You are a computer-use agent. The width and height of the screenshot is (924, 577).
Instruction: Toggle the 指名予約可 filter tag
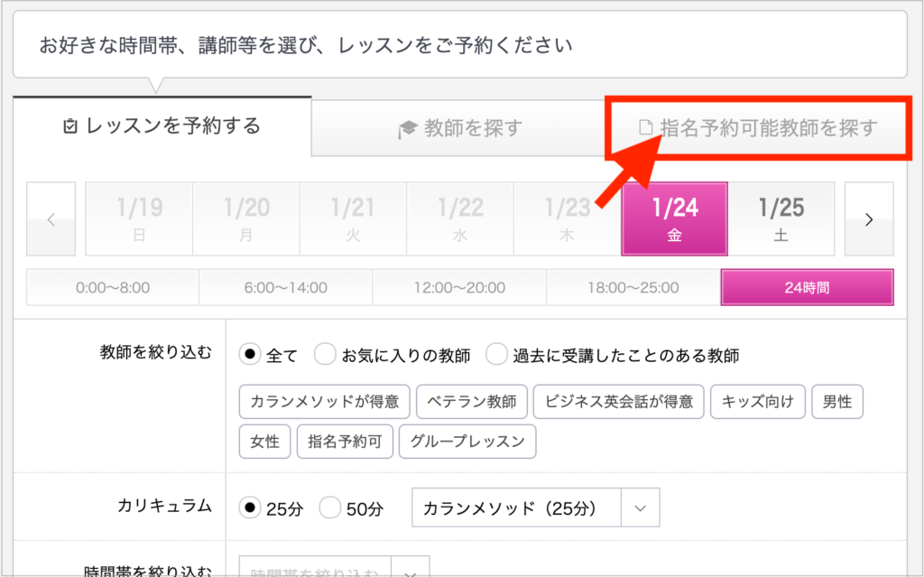click(344, 442)
